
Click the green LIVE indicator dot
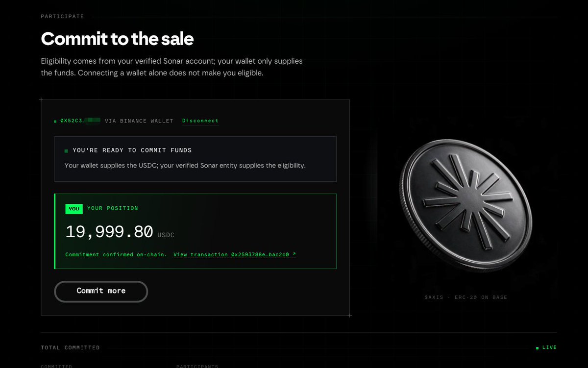tap(538, 347)
